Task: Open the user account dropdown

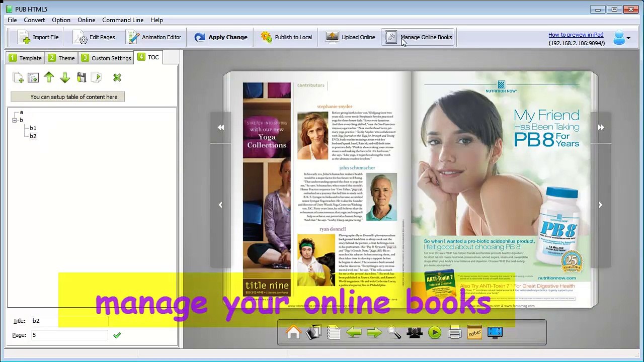Action: click(x=622, y=38)
